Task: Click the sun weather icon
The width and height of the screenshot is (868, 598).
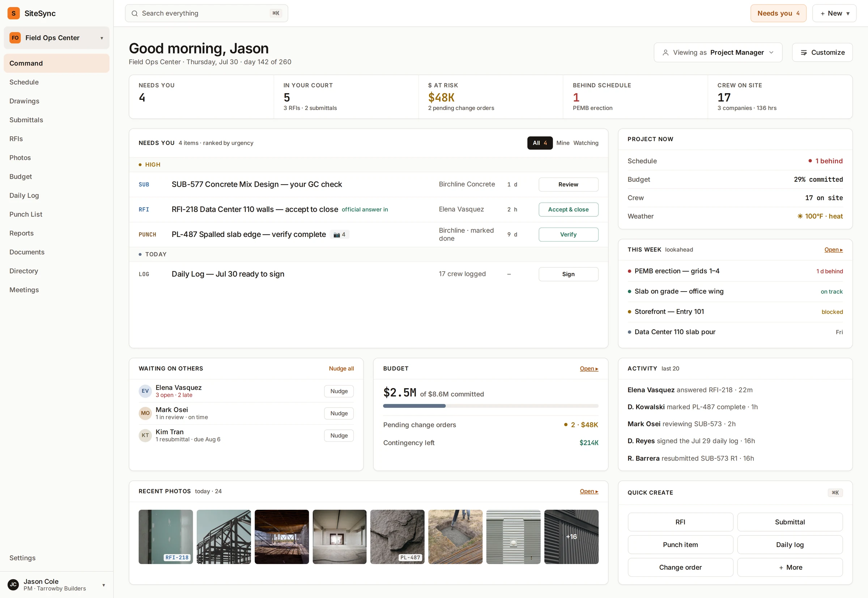Action: click(800, 216)
